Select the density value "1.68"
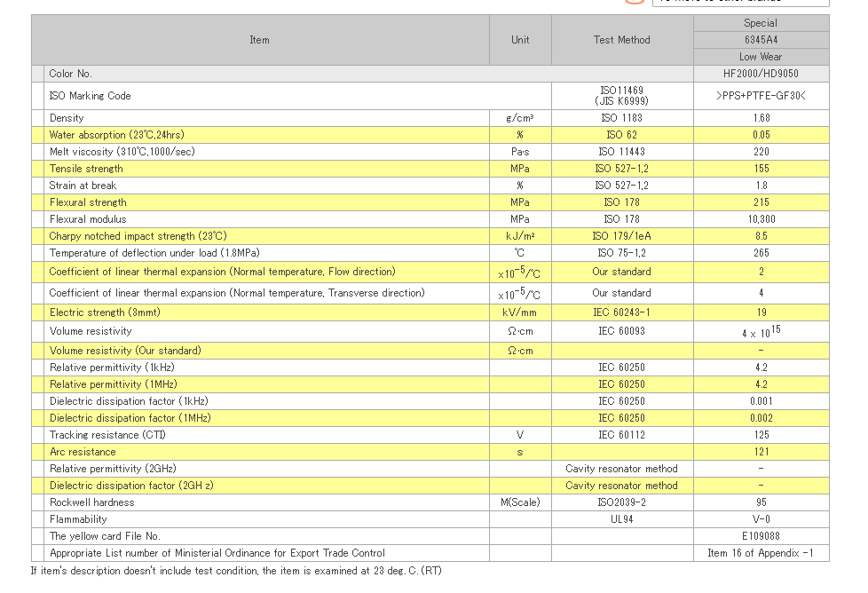Image resolution: width=868 pixels, height=593 pixels. point(761,118)
